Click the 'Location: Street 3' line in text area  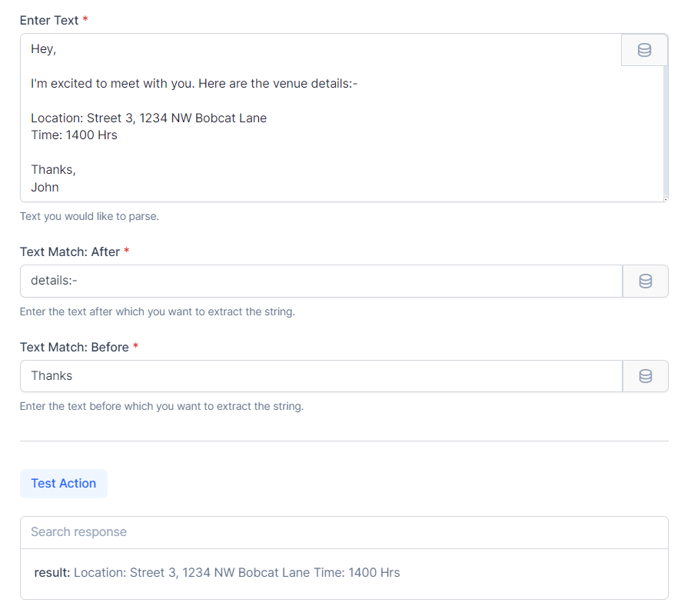[x=148, y=118]
